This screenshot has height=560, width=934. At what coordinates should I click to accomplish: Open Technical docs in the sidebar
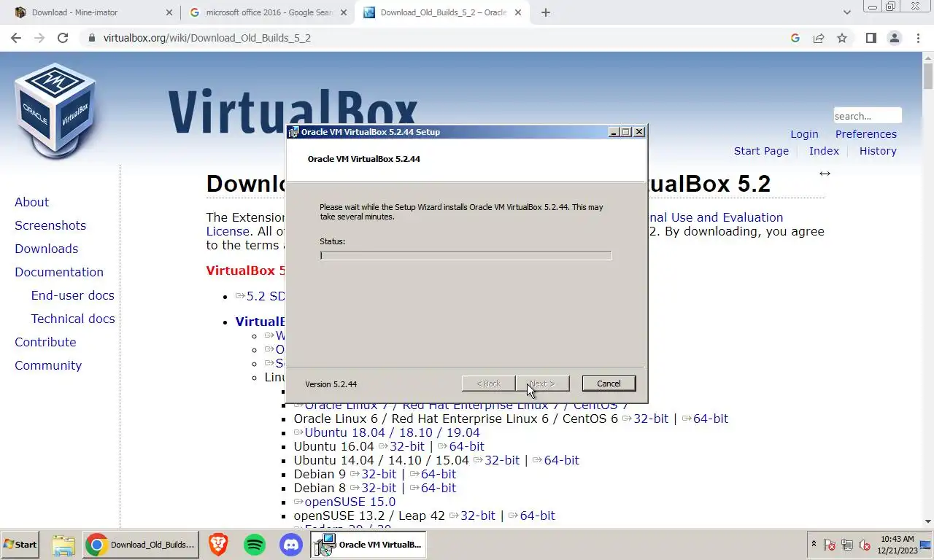click(73, 319)
